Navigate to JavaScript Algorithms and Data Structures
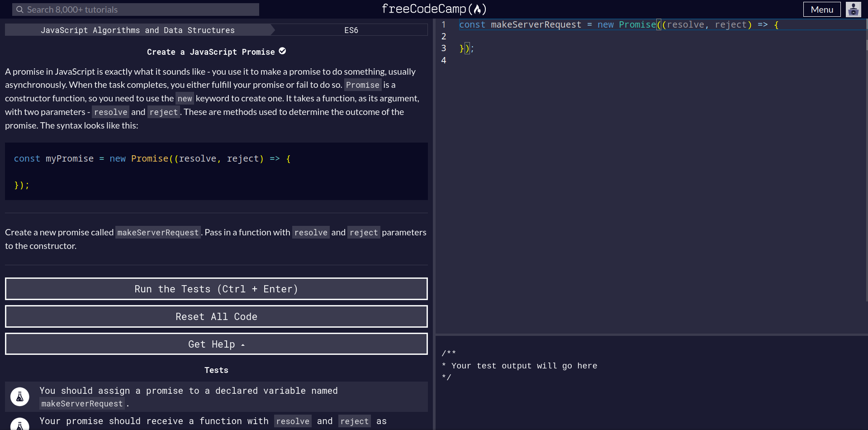This screenshot has width=868, height=430. (138, 30)
